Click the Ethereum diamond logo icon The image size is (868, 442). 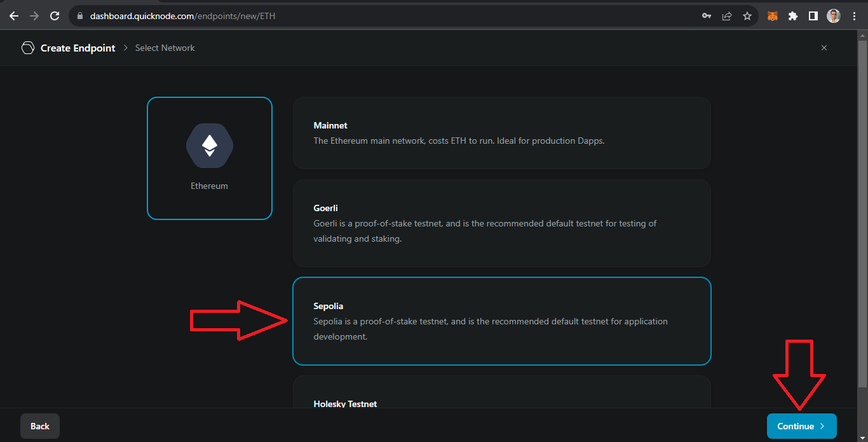pos(210,146)
